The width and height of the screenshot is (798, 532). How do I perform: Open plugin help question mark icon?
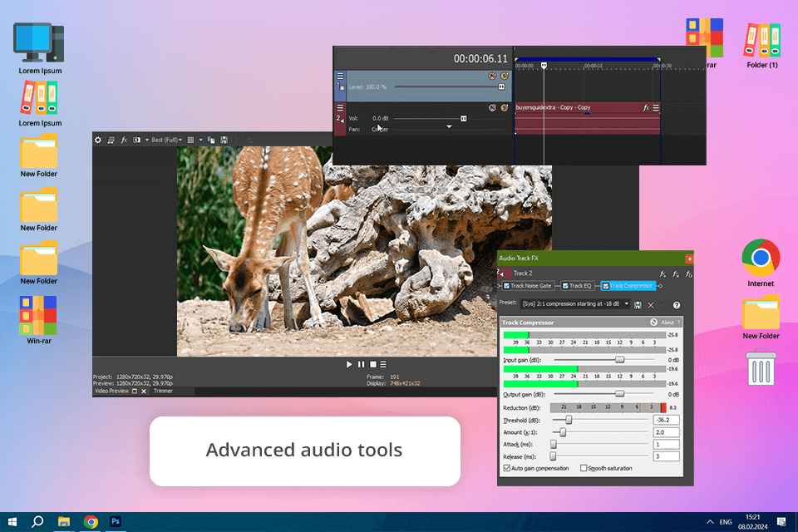(677, 305)
